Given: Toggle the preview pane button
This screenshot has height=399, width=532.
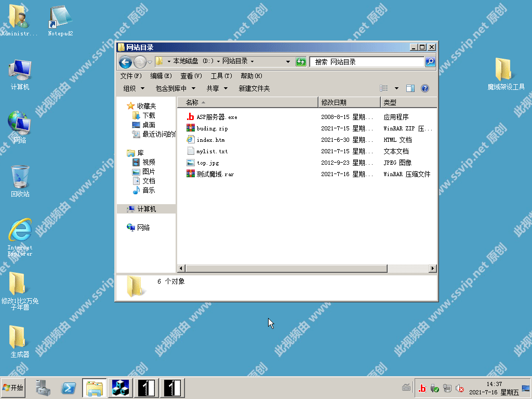Looking at the screenshot, I should pyautogui.click(x=410, y=88).
